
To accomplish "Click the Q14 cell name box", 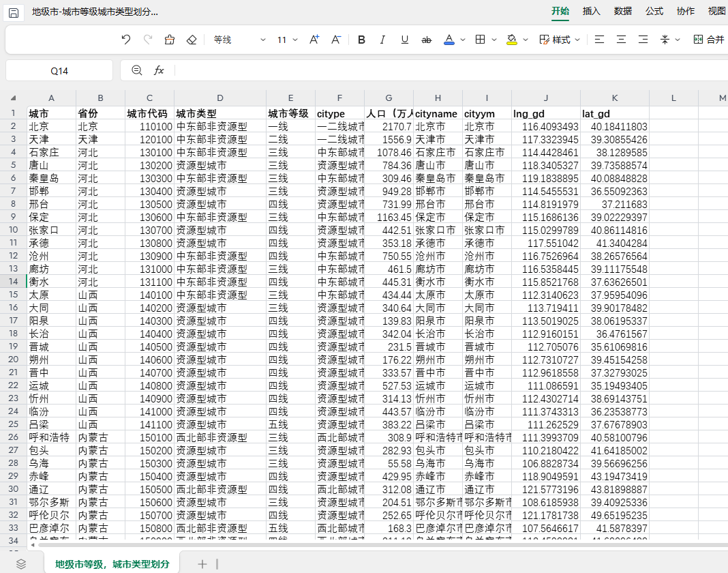I will pyautogui.click(x=59, y=70).
